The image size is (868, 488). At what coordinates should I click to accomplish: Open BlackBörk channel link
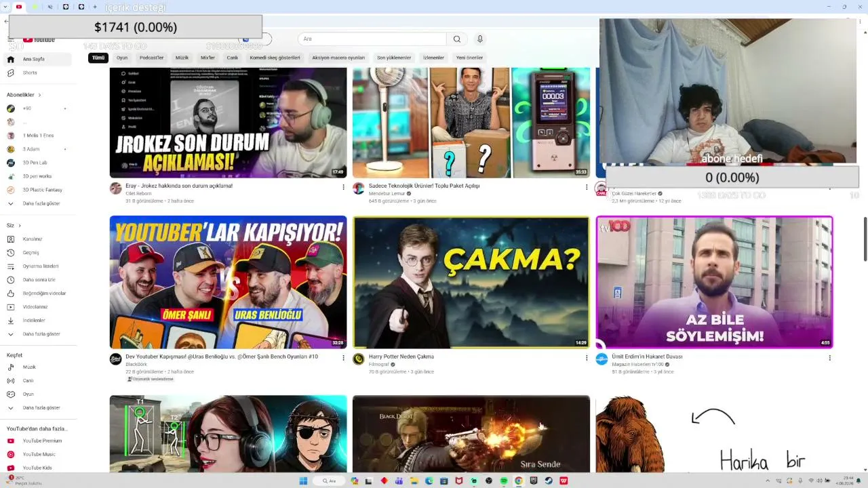pyautogui.click(x=136, y=365)
